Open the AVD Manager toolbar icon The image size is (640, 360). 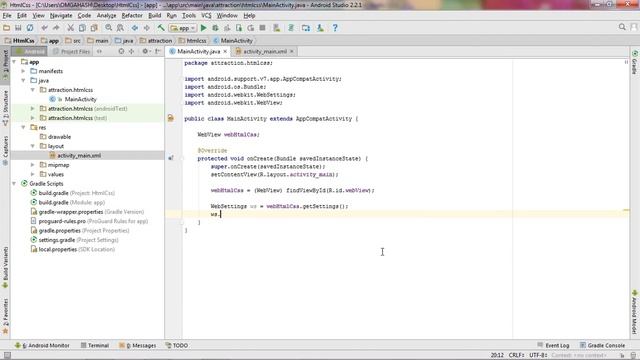coord(276,28)
